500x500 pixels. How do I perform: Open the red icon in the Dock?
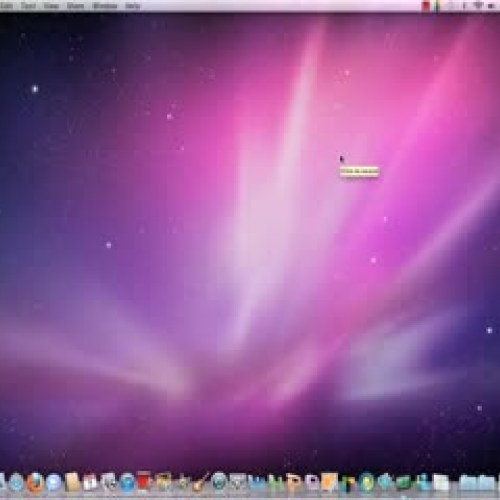coord(144,481)
